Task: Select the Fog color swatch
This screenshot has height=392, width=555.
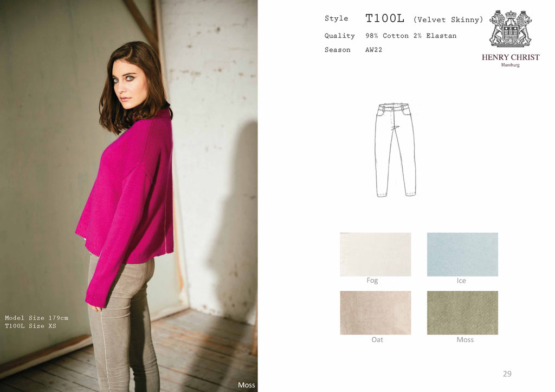Action: pos(376,254)
